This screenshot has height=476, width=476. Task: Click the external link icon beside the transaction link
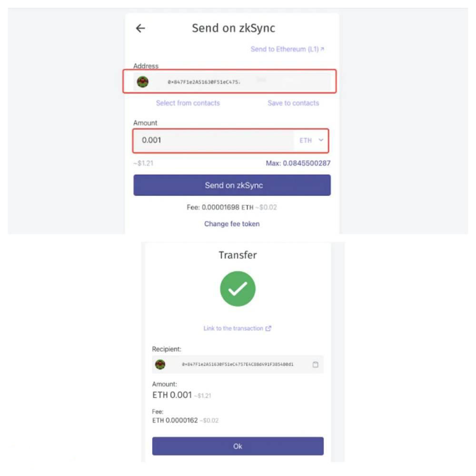pos(268,328)
